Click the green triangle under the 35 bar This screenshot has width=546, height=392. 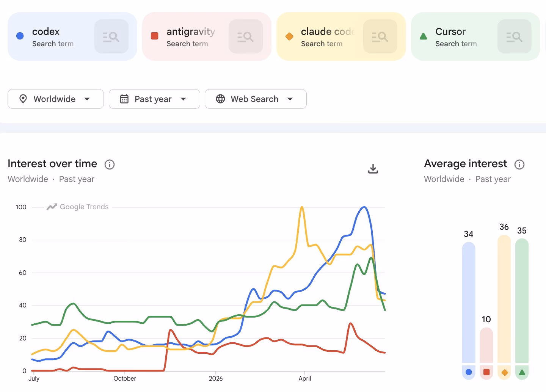point(522,372)
